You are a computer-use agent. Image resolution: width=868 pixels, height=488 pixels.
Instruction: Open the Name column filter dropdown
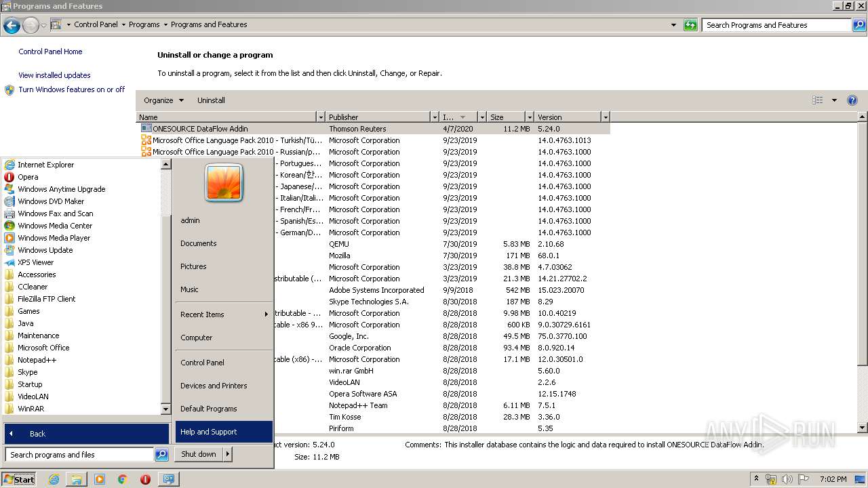click(321, 117)
